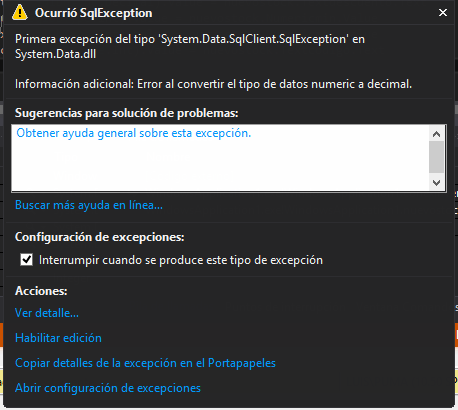Open 'Obtener ayuda general sobre esta excepción' link
This screenshot has height=410, width=458.
click(x=134, y=133)
